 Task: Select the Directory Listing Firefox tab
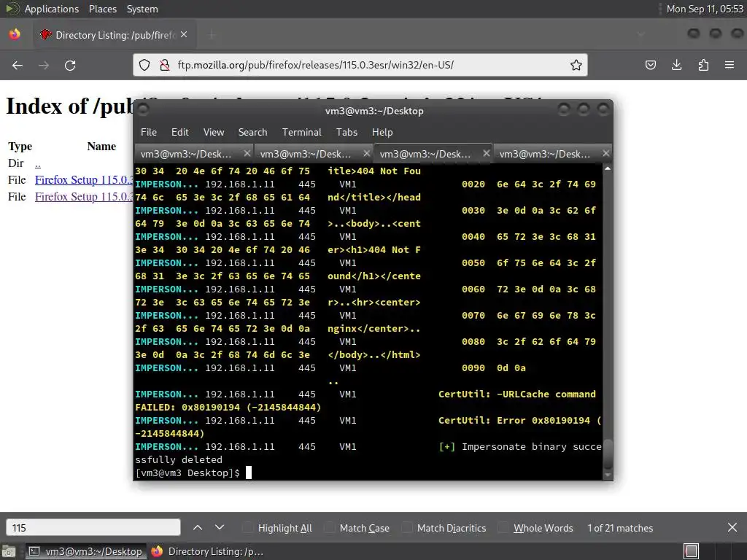pyautogui.click(x=115, y=35)
